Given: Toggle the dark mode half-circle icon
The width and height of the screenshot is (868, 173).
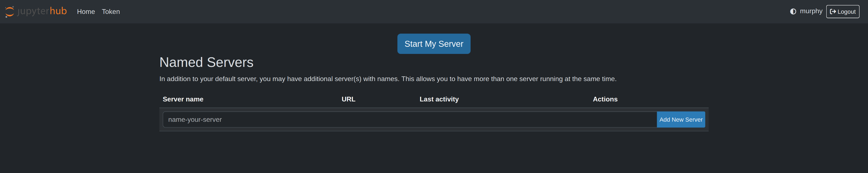Looking at the screenshot, I should (x=793, y=12).
